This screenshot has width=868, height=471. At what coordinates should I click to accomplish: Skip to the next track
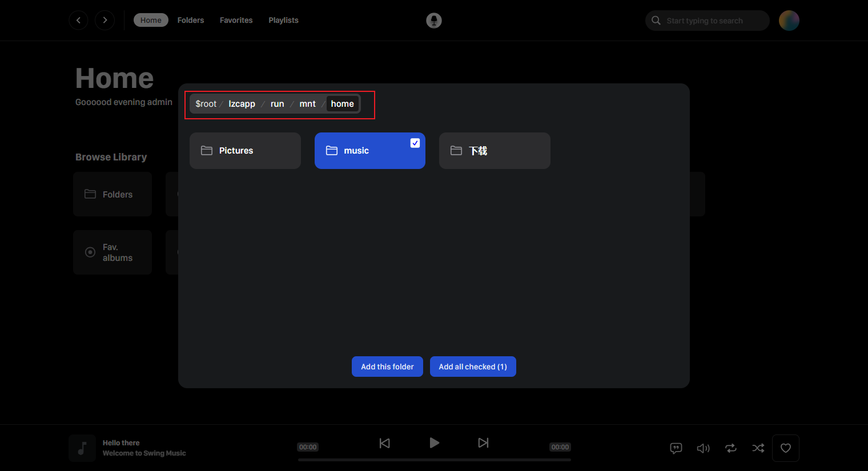[483, 443]
